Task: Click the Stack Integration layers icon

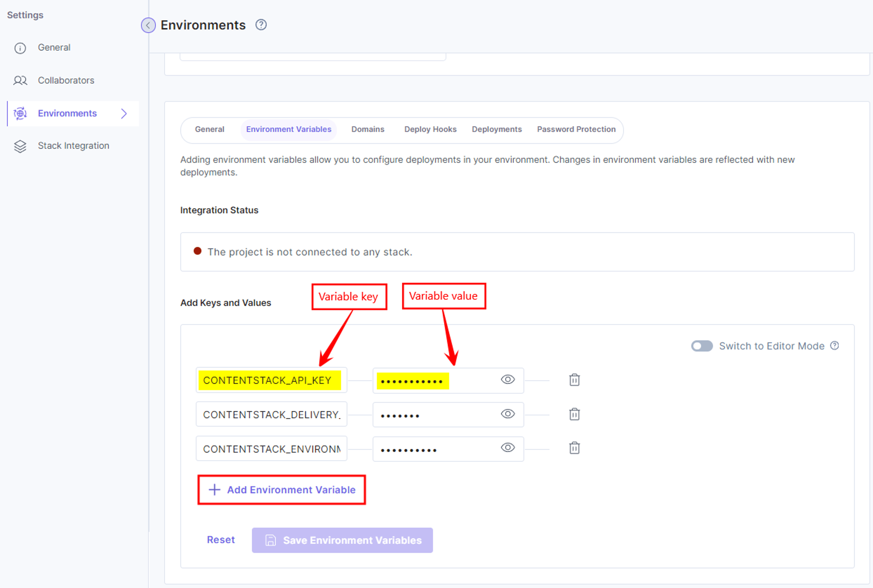Action: [20, 146]
